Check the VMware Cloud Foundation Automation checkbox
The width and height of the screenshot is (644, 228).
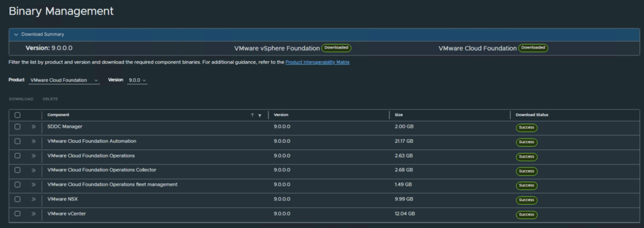point(17,141)
